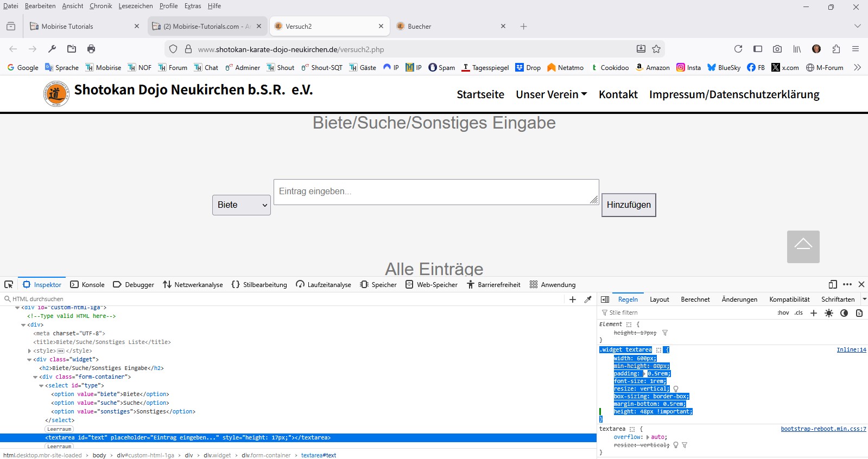Image resolution: width=868 pixels, height=459 pixels.
Task: Toggle dark color scheme simulation icon
Action: (844, 313)
